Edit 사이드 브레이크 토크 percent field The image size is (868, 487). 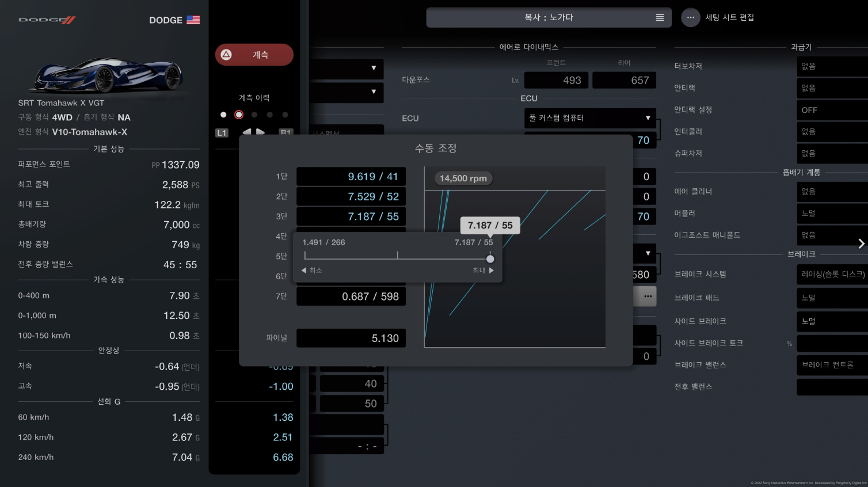coord(832,343)
